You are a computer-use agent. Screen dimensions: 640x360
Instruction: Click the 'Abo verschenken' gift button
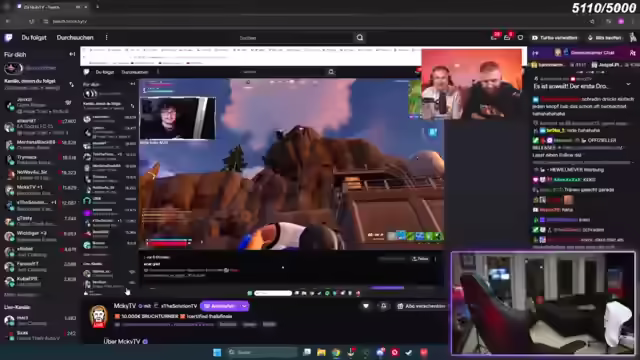421,306
